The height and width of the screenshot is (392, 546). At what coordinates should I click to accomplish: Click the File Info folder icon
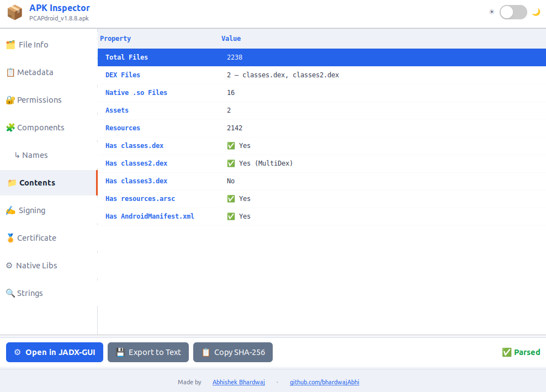[10, 45]
